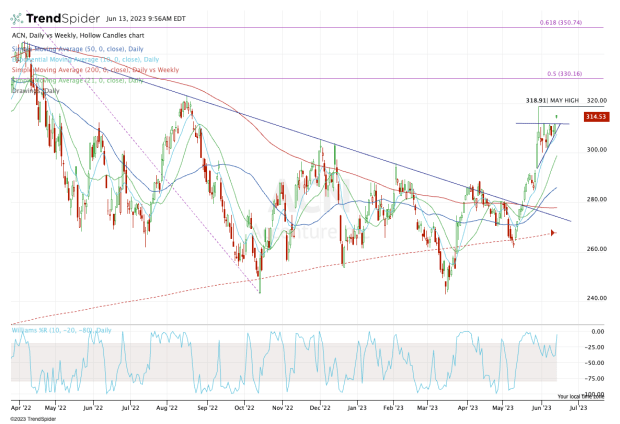Viewport: 620px width, 424px height.
Task: Select the Simple Moving Average 50 legend
Action: coord(78,49)
